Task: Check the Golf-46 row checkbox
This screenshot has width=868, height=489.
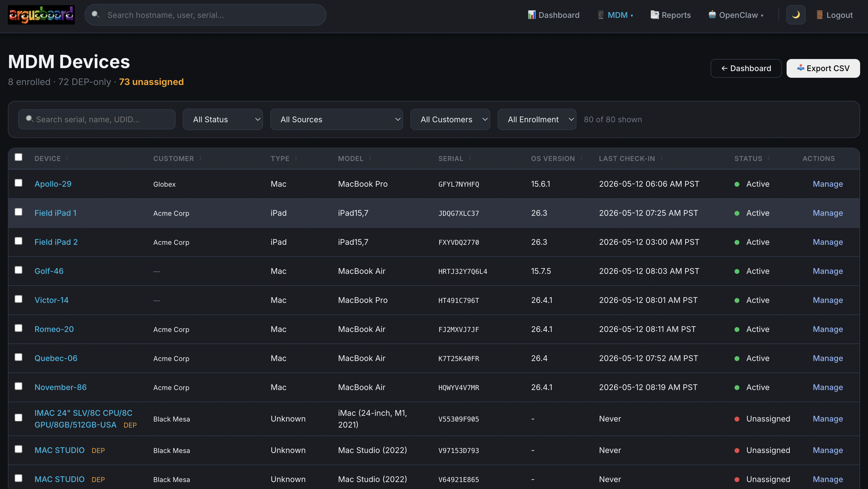Action: 18,270
